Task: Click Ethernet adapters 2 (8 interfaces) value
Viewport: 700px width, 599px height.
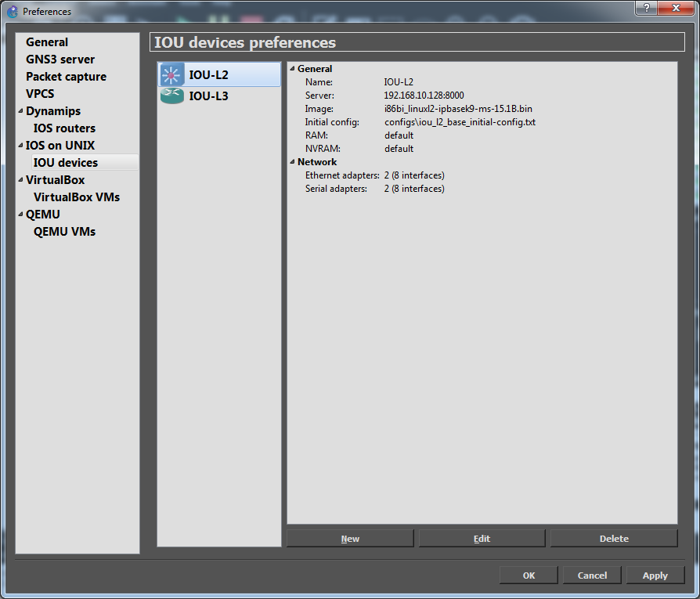Action: tap(414, 175)
